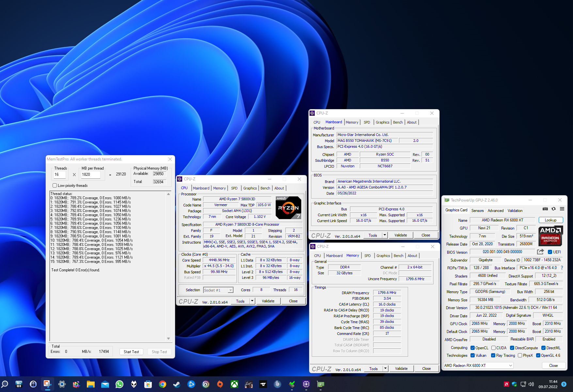
Task: Expand Tools arrow in CPU-Z CPU window
Action: tap(252, 301)
